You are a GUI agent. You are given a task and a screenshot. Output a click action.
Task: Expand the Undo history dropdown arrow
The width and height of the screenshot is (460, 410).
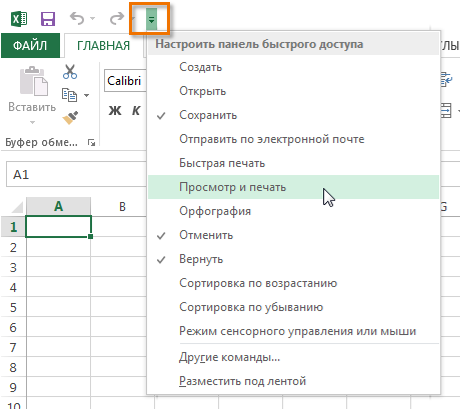[x=92, y=18]
